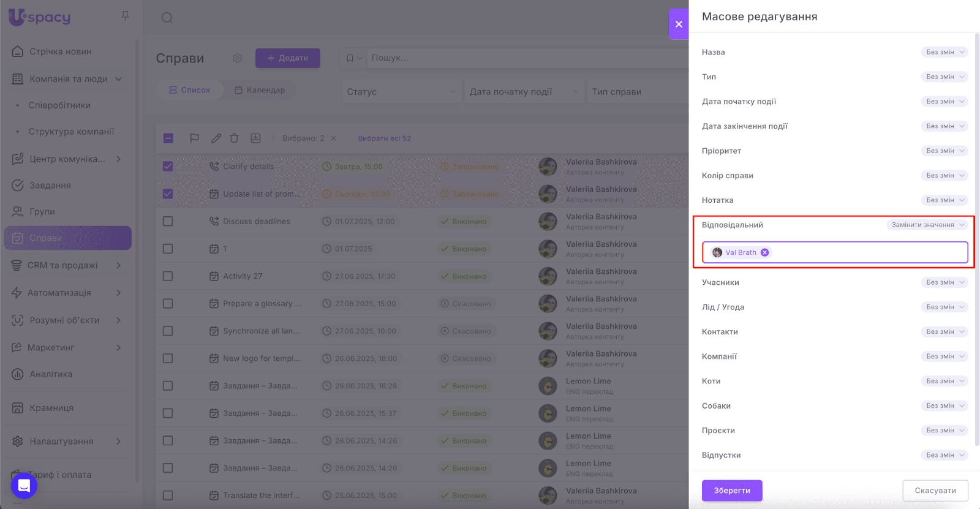This screenshot has height=509, width=980.
Task: Toggle the select-all header checkbox
Action: coord(168,138)
